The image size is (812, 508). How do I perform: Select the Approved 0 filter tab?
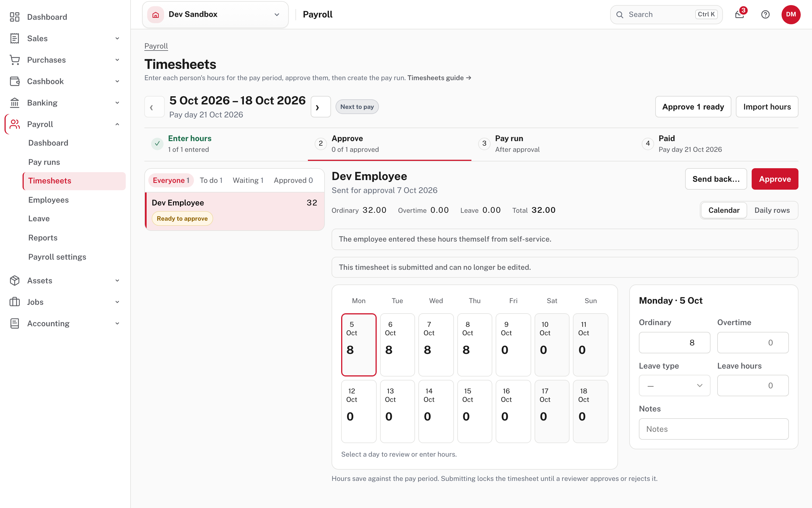pos(293,180)
